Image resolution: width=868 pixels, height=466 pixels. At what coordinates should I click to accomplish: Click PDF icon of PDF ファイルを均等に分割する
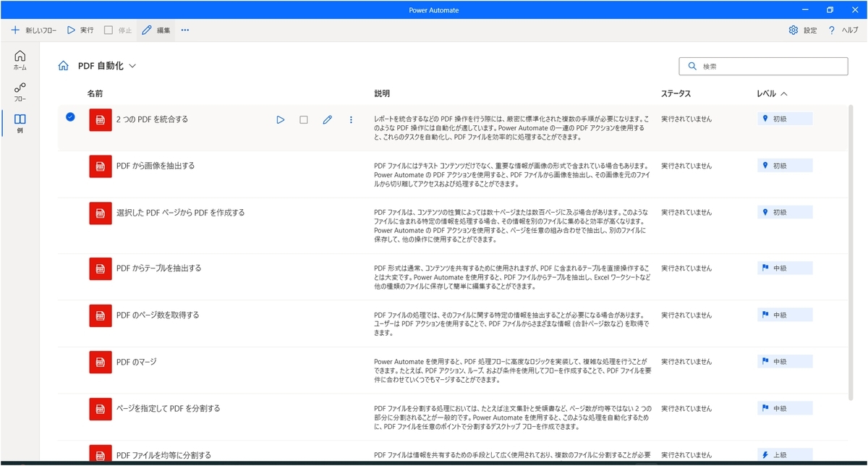tap(101, 454)
